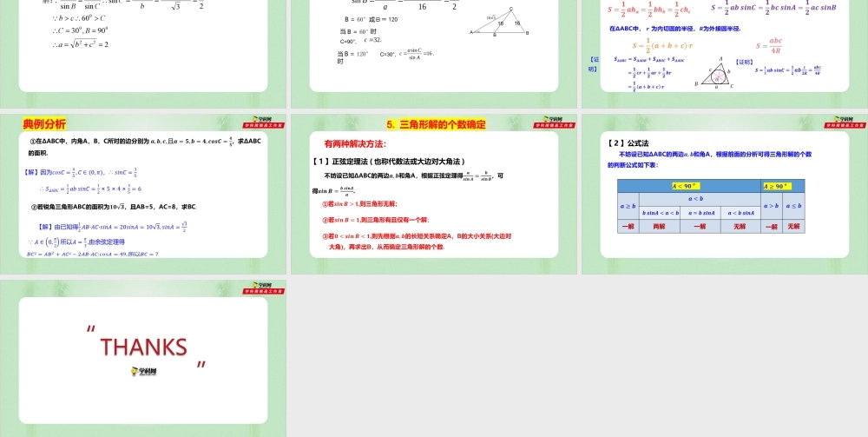Click the red text 有两种解决方法
868x437 pixels.
tap(354, 144)
